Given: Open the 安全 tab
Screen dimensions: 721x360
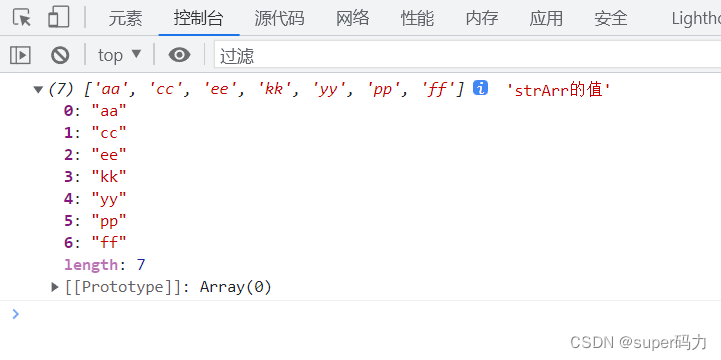Looking at the screenshot, I should (x=611, y=18).
